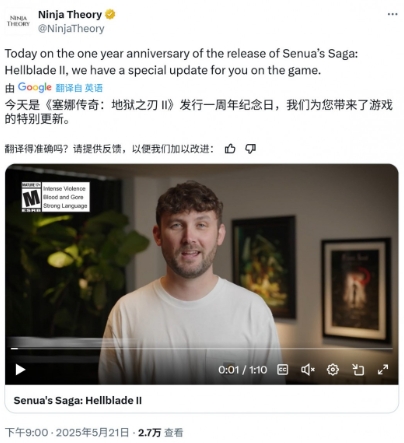
Task: Expand video to fullscreen
Action: pyautogui.click(x=383, y=369)
